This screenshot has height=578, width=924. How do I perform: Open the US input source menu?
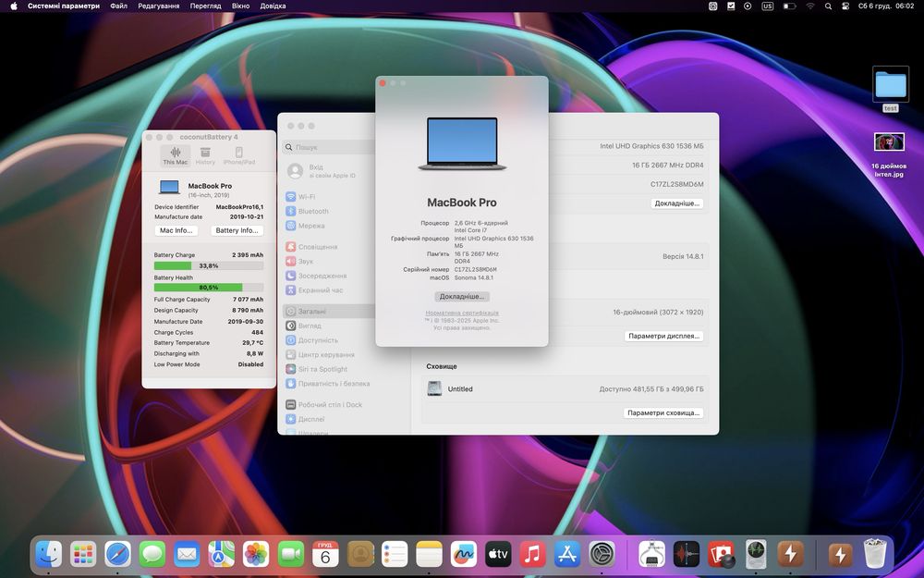[x=767, y=6]
